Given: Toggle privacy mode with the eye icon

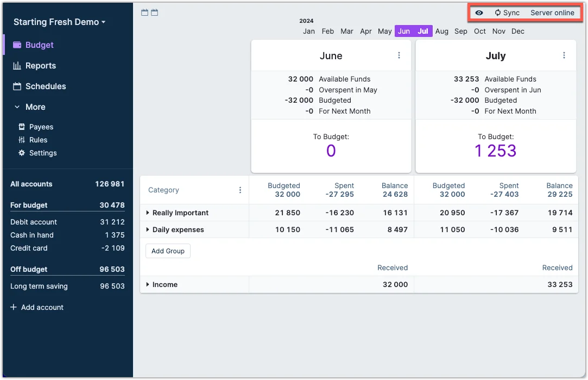Looking at the screenshot, I should click(x=479, y=12).
